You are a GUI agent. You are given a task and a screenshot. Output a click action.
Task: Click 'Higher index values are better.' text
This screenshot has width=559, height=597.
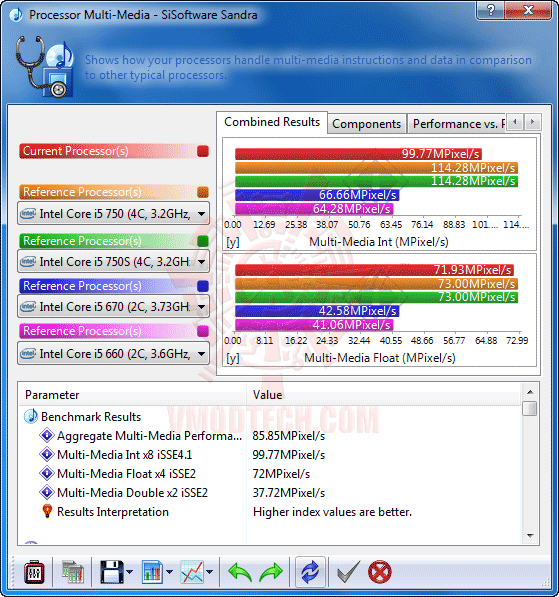point(332,512)
